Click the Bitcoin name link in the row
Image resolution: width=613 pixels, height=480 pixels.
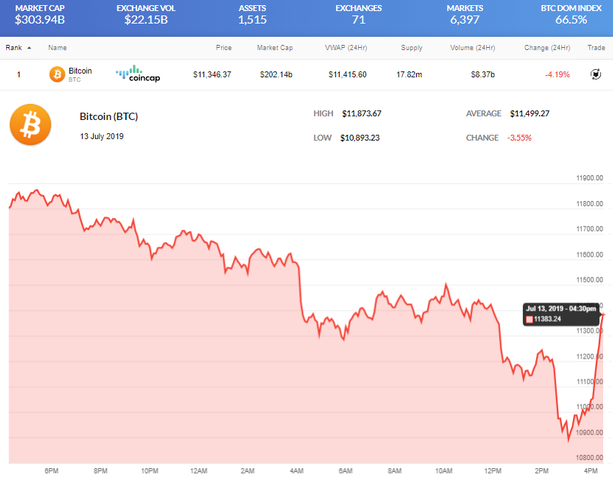coord(80,71)
